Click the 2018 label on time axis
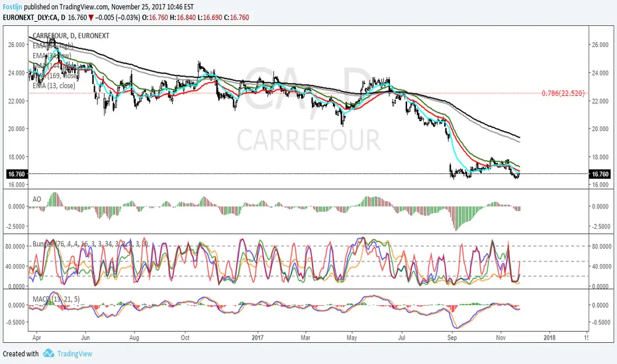Screen dimensions: 617x364 pyautogui.click(x=549, y=338)
